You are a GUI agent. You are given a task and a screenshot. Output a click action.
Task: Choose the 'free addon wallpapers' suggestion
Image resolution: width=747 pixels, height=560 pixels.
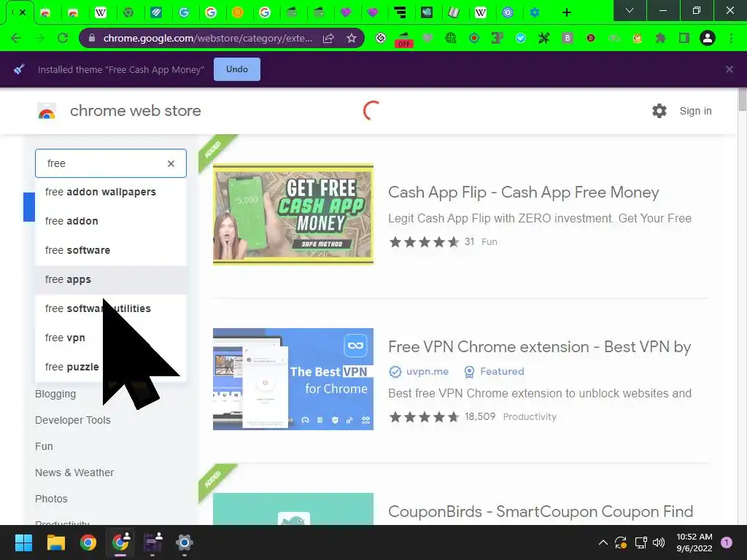(111, 192)
